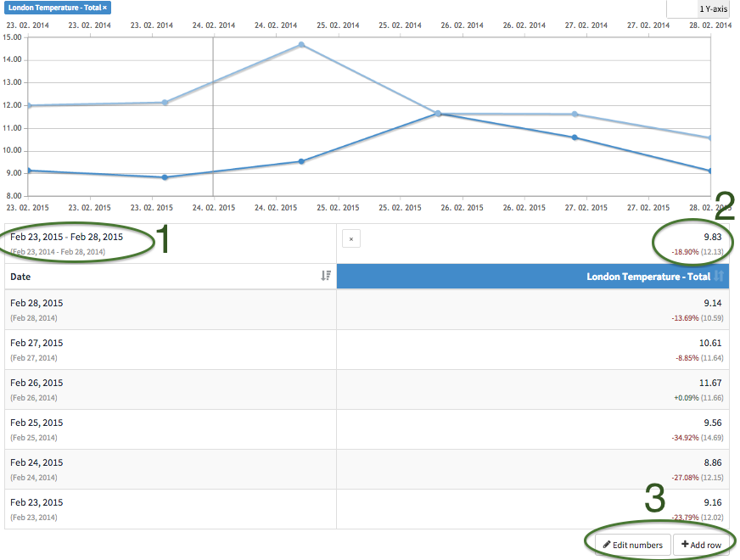Click the comparison range Feb 23, 2014 - Feb 28, 2014
Screen dimensions: 740x560
58,252
